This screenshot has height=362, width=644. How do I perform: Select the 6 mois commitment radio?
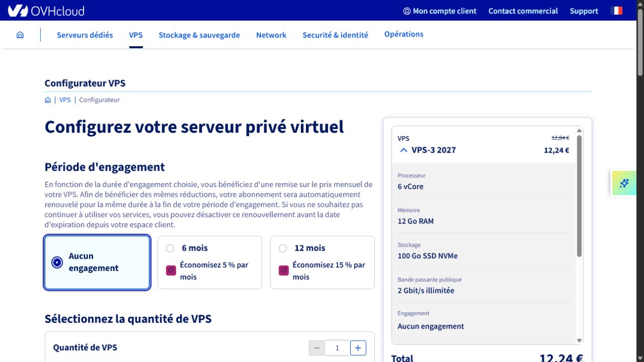click(170, 249)
